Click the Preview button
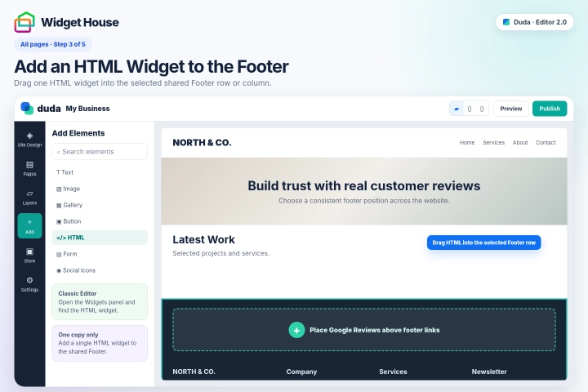The height and width of the screenshot is (392, 588). pos(511,109)
